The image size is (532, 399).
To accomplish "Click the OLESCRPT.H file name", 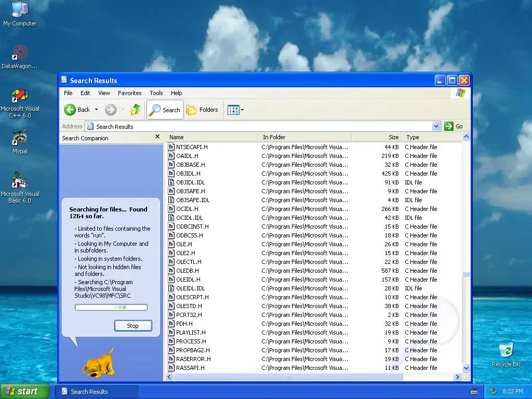I will pyautogui.click(x=192, y=297).
